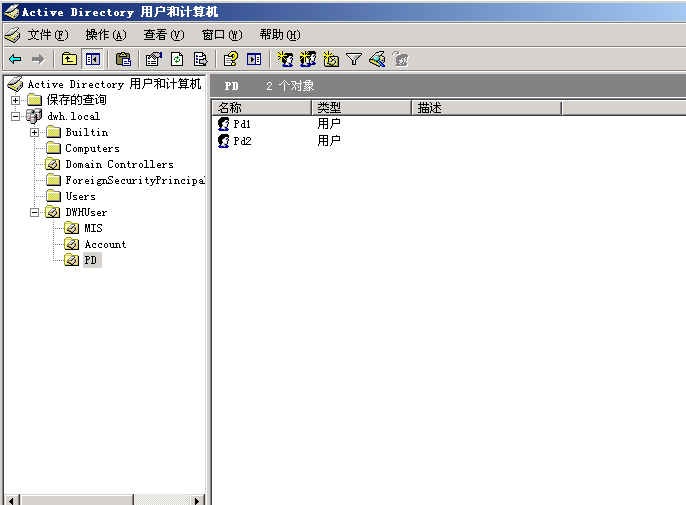Select user Pd1 in the list
Viewport: 686px width, 505px height.
tap(242, 124)
